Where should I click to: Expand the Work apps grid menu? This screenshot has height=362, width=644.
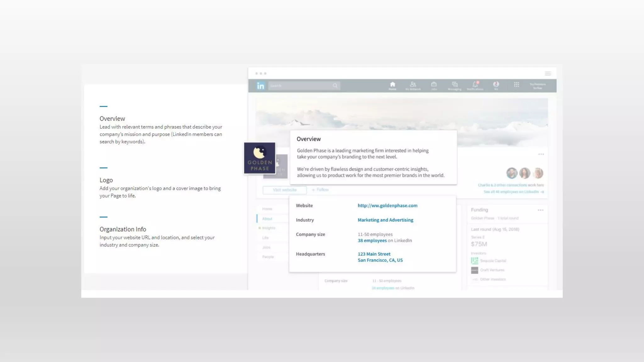tap(516, 85)
